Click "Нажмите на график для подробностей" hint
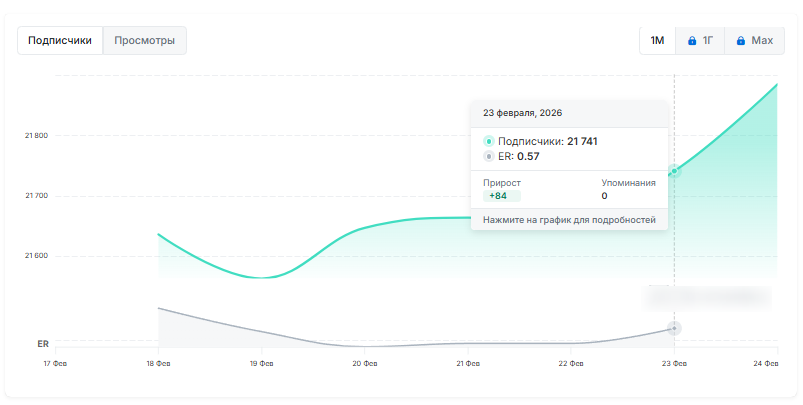 (x=568, y=219)
